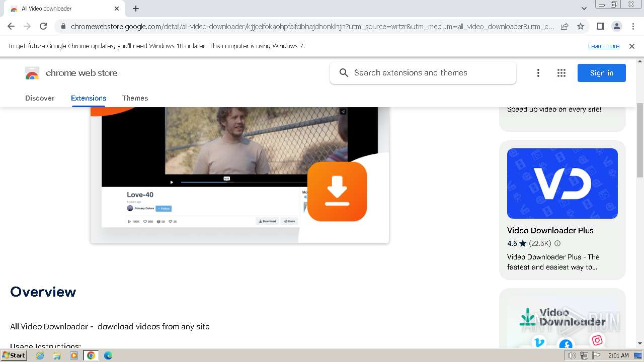Share this page icon in address bar
The width and height of the screenshot is (644, 362).
tap(565, 27)
